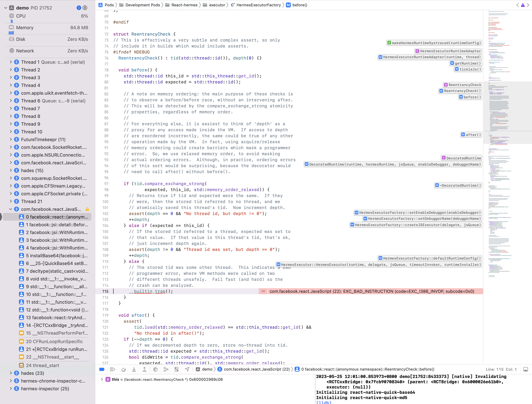Collapse the com.facebook.react.JavaS... thread
Screen dimensions: 532x404
tap(11, 209)
